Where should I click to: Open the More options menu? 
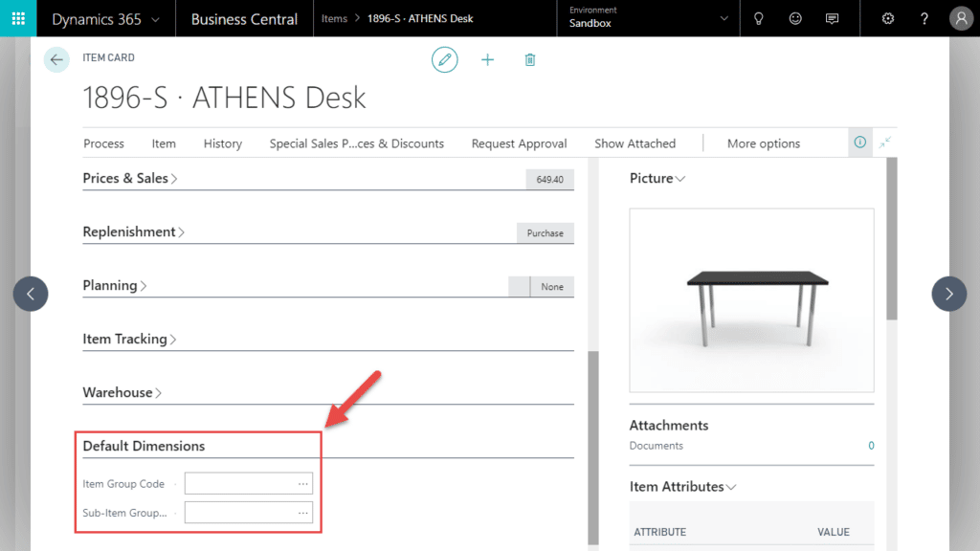(763, 143)
